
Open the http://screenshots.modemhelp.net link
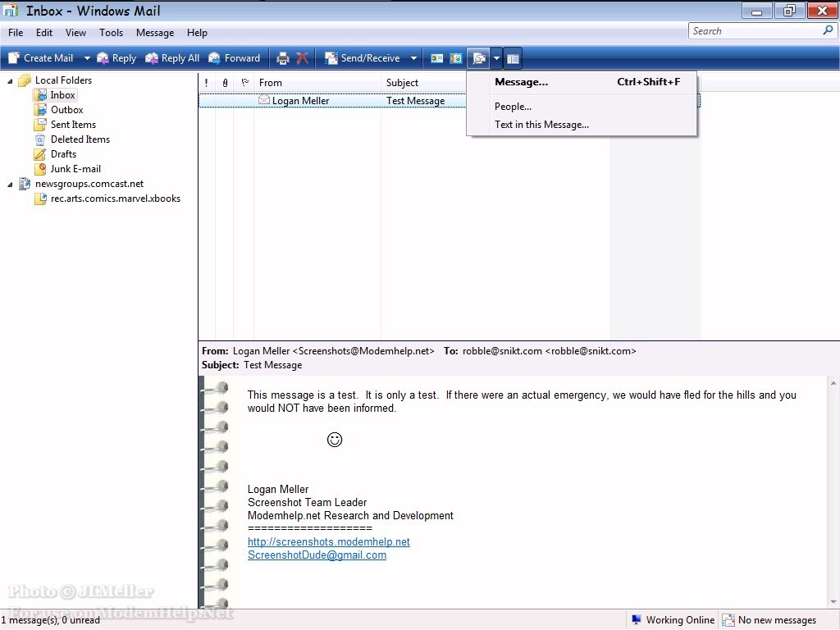point(328,541)
